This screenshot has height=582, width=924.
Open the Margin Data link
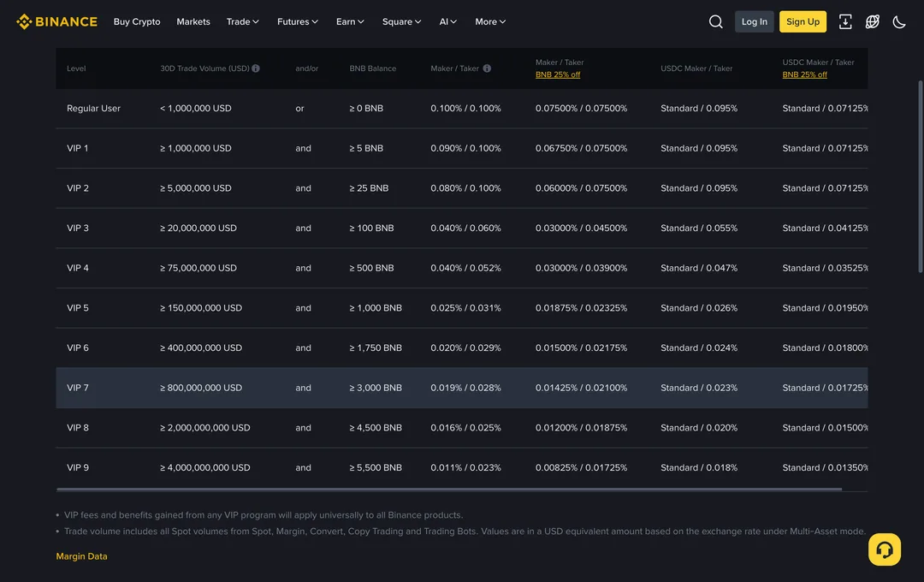pyautogui.click(x=81, y=556)
